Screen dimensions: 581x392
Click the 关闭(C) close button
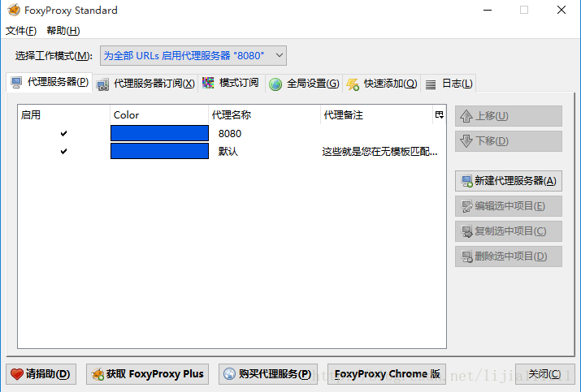(544, 374)
